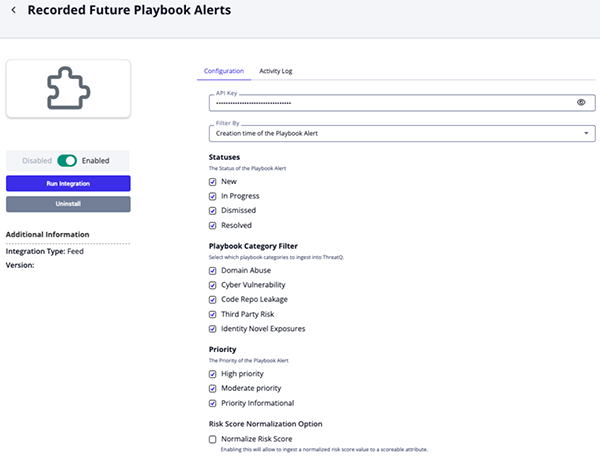600x456 pixels.
Task: Click the 'Disabled' label beside the switch
Action: tap(37, 161)
